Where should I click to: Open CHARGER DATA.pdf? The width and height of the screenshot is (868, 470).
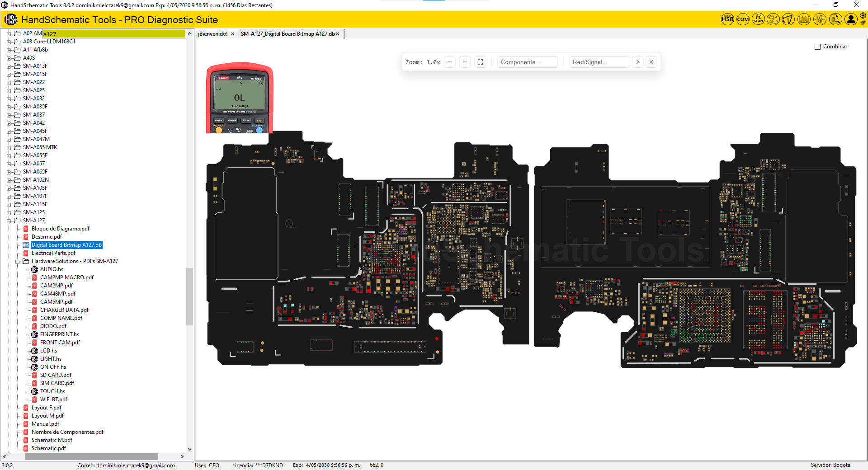point(64,310)
